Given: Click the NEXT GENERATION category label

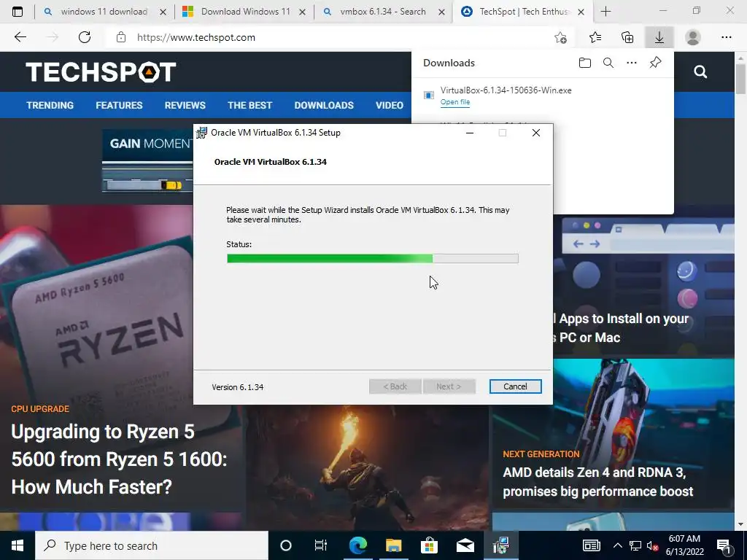Looking at the screenshot, I should [x=541, y=454].
